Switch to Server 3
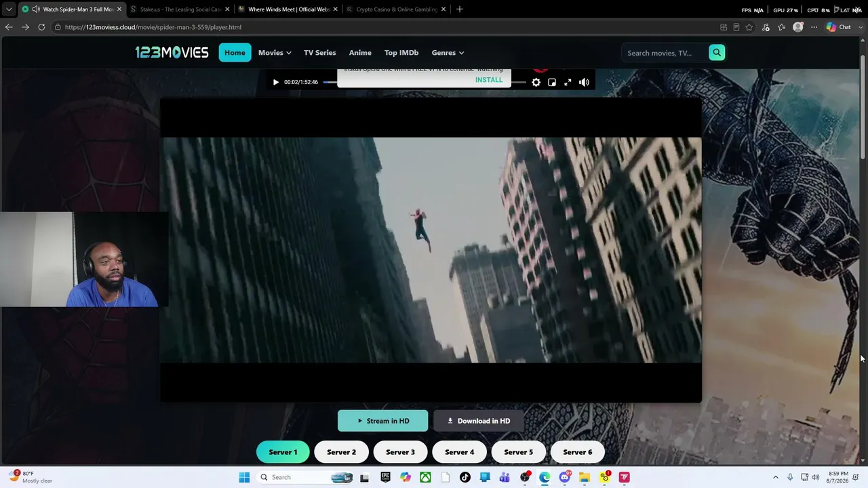The image size is (868, 488). pos(400,452)
